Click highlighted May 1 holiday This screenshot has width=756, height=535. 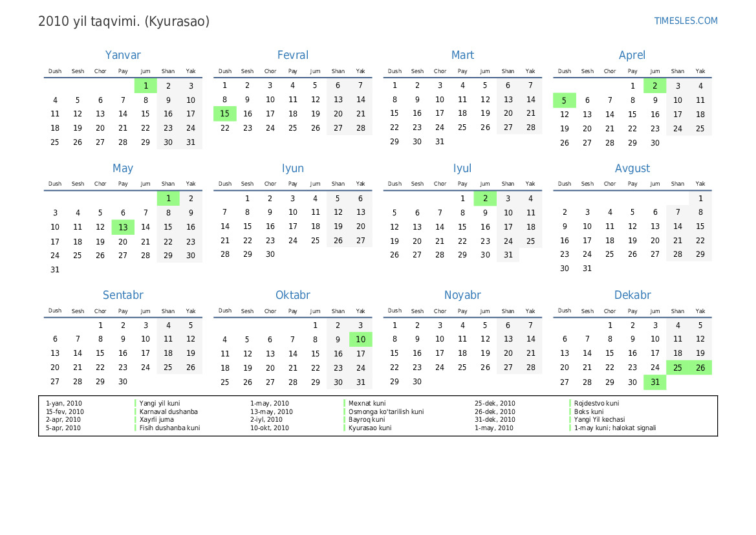[168, 198]
